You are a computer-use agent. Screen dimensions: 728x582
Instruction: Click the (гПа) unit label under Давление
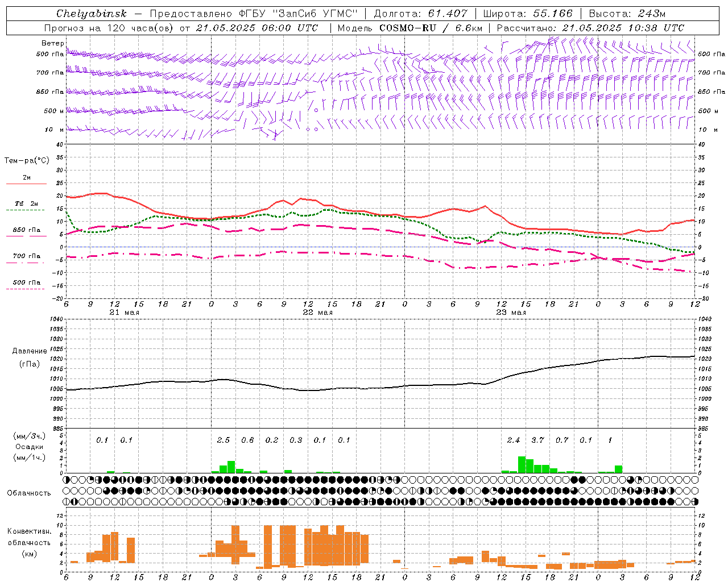point(30,364)
